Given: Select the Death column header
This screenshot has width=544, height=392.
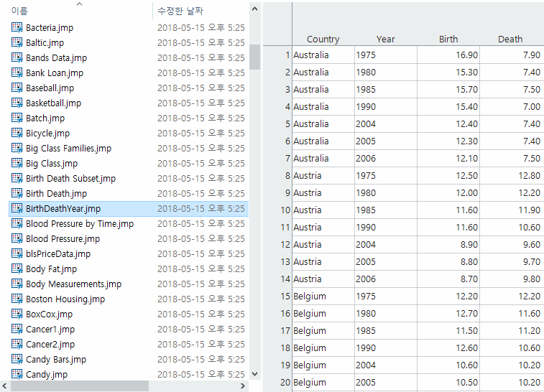Looking at the screenshot, I should pyautogui.click(x=510, y=39).
